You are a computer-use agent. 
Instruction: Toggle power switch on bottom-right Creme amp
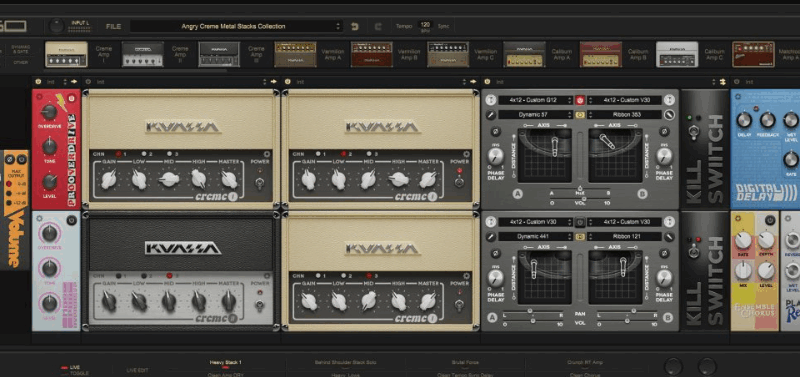point(459,305)
